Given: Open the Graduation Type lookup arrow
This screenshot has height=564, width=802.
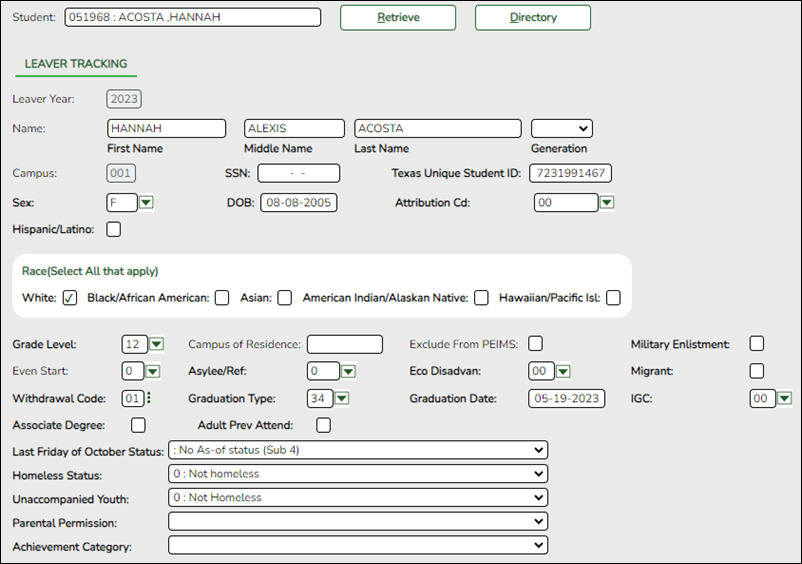Looking at the screenshot, I should pos(342,398).
